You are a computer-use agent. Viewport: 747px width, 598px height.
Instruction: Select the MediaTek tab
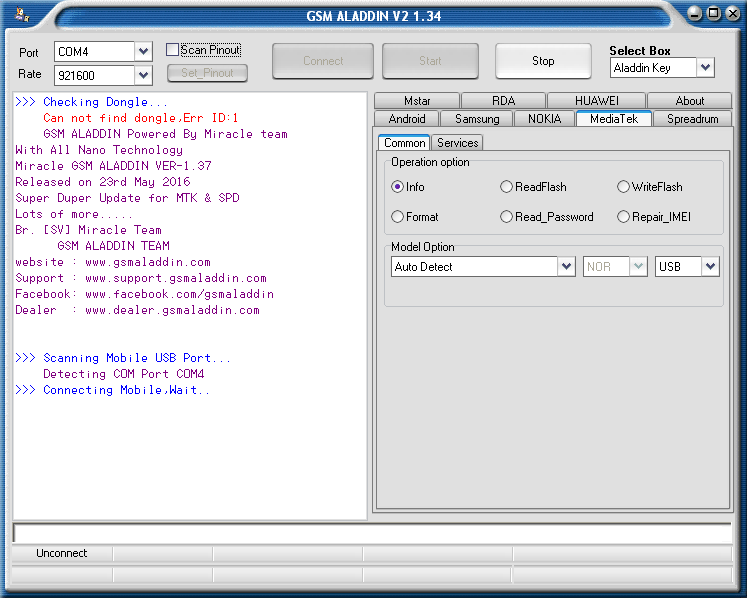click(x=614, y=119)
